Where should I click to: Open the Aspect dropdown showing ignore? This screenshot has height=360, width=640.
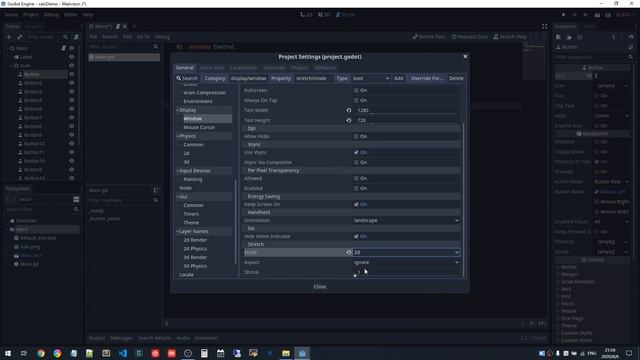[406, 262]
